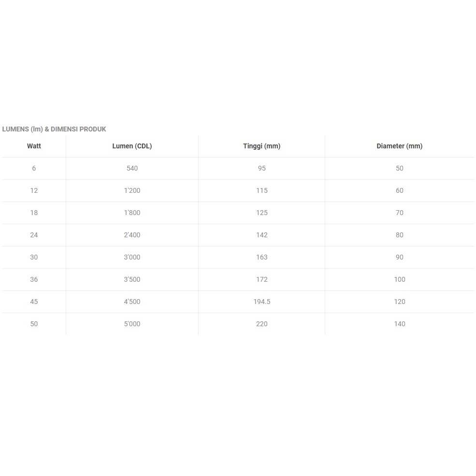Click the Lumen (CDL) column header
Screen dimensions: 476x476
132,146
